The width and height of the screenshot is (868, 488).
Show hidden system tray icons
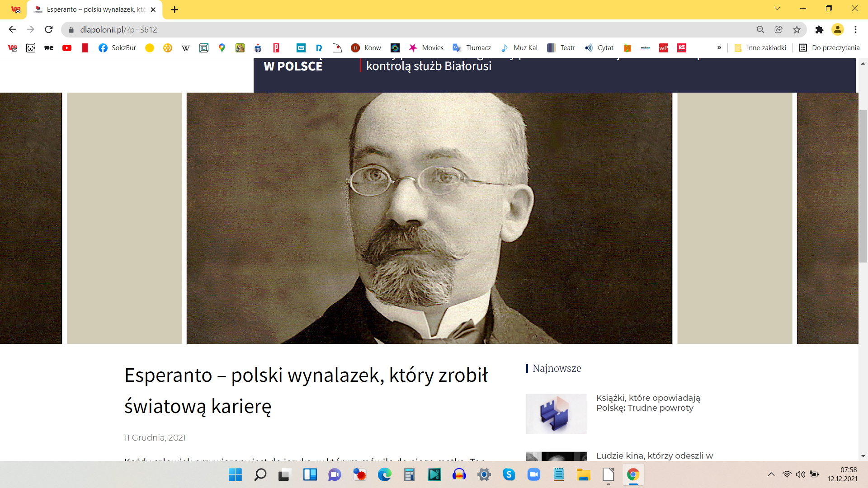click(x=771, y=474)
